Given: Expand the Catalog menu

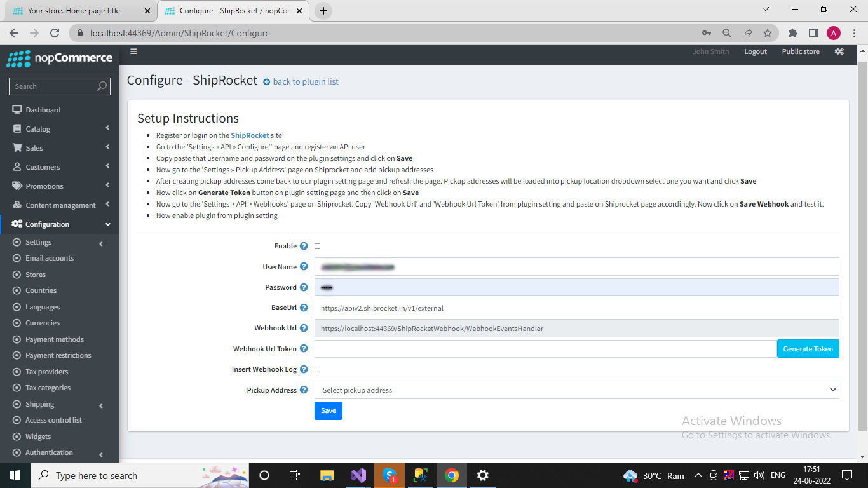Looking at the screenshot, I should point(60,129).
